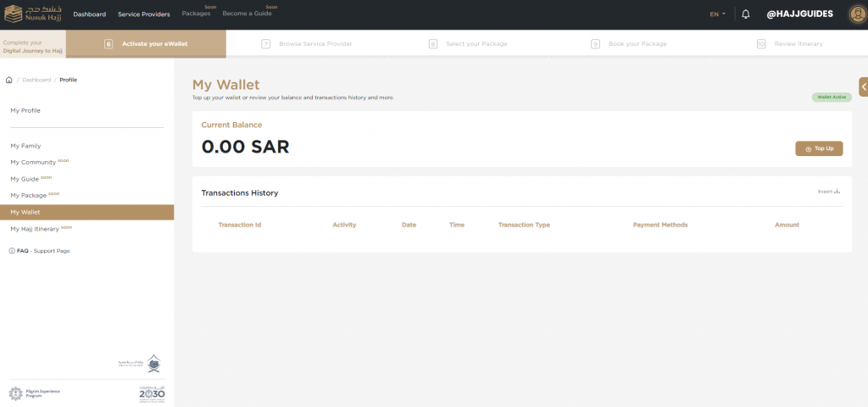Select step 7 Browse Service Provider

[314, 44]
